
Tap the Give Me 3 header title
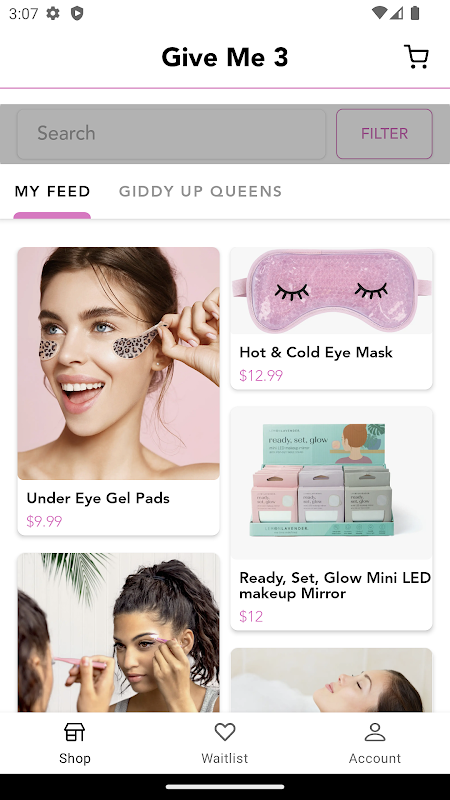point(224,57)
